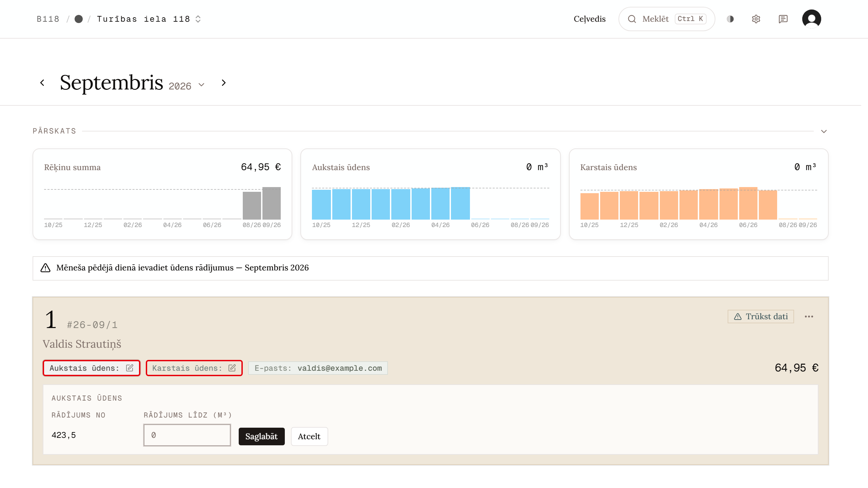868x488 pixels.
Task: Click the Trūkst dati status badge
Action: coord(761,317)
